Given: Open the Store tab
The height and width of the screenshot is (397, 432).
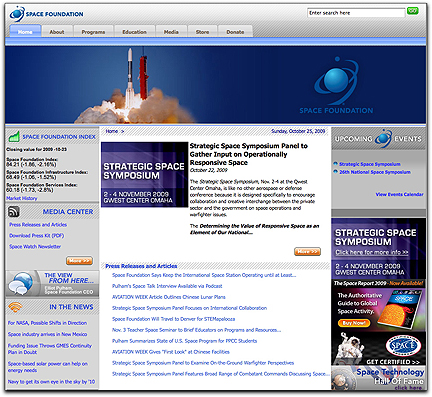Looking at the screenshot, I should click(x=202, y=32).
